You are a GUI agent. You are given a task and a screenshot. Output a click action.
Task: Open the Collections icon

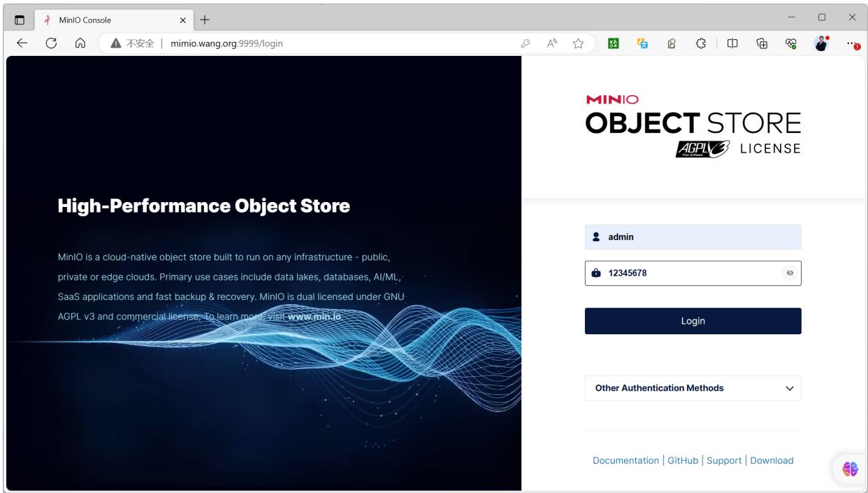[x=762, y=43]
